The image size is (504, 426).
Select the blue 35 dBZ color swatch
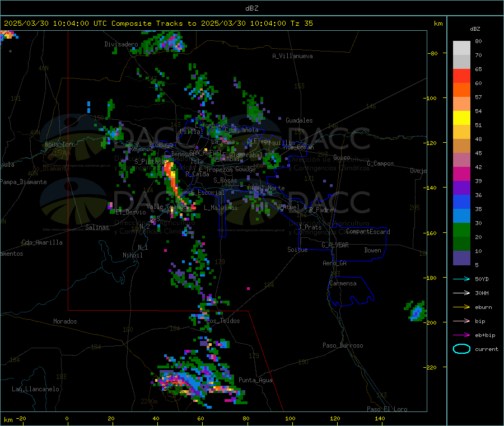[461, 202]
